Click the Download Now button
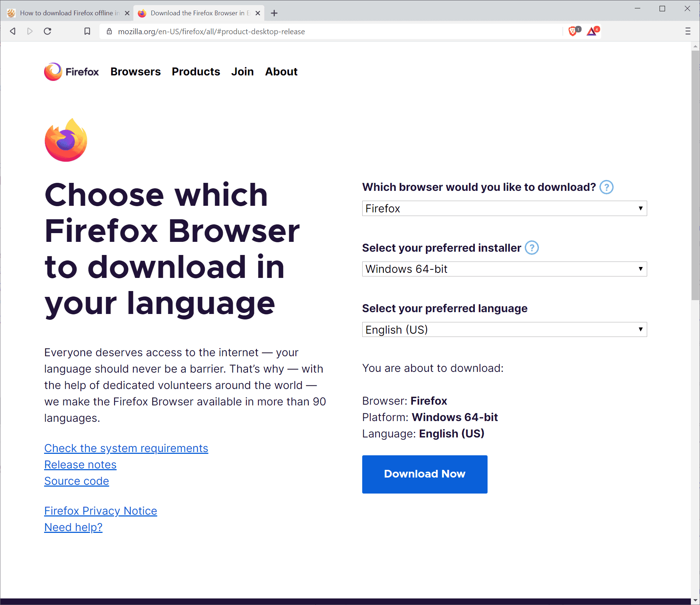700x605 pixels. [x=425, y=474]
